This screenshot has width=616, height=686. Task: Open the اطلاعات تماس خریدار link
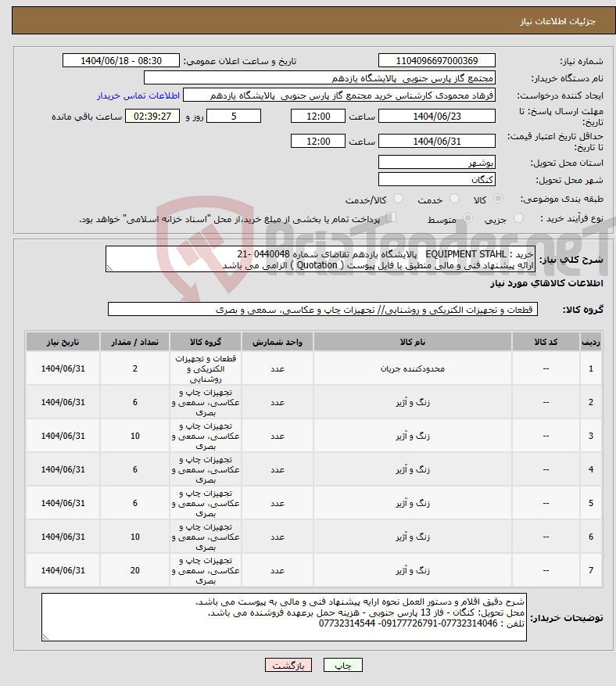[138, 95]
